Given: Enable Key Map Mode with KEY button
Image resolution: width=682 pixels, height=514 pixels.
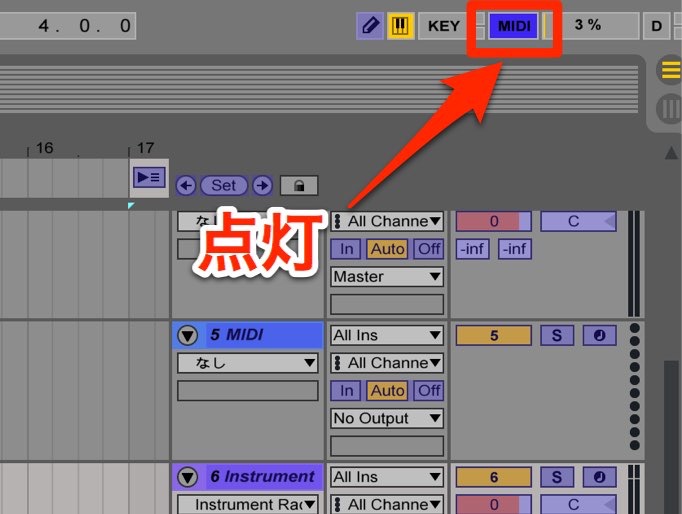Looking at the screenshot, I should point(443,26).
